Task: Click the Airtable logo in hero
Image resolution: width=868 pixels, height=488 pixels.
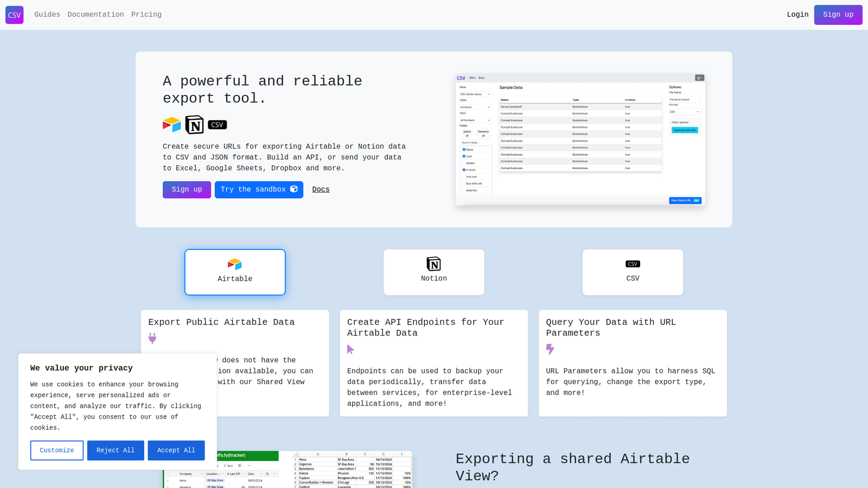Action: [172, 125]
